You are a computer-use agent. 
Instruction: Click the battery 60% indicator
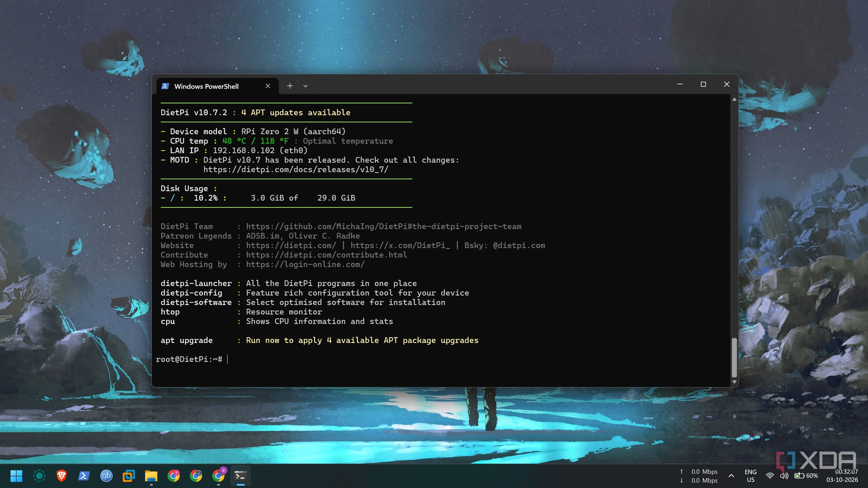tap(806, 476)
